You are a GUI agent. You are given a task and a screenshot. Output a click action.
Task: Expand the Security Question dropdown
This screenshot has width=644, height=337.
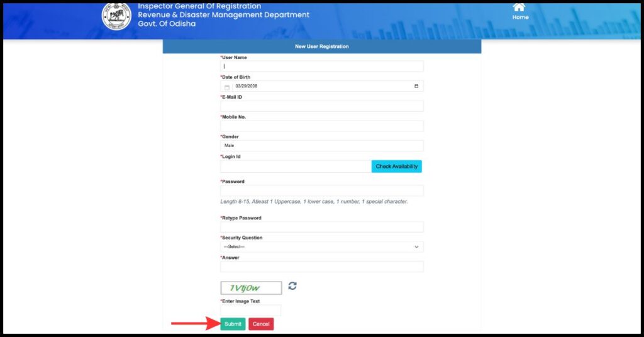tap(321, 246)
